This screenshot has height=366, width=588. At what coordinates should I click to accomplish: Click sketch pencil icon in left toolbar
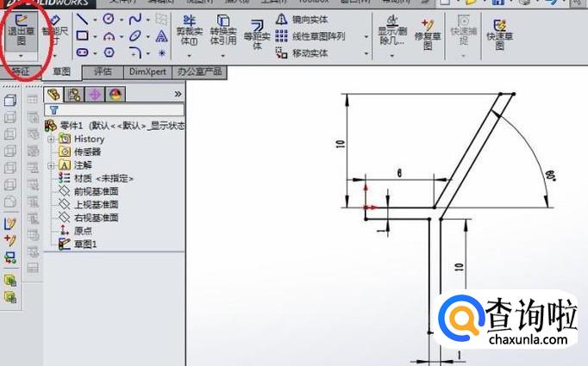point(10,224)
